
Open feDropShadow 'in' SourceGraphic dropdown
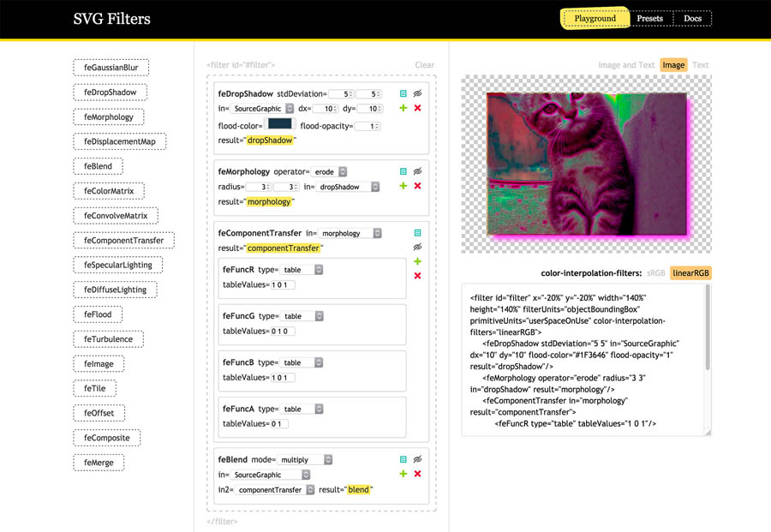coord(263,108)
